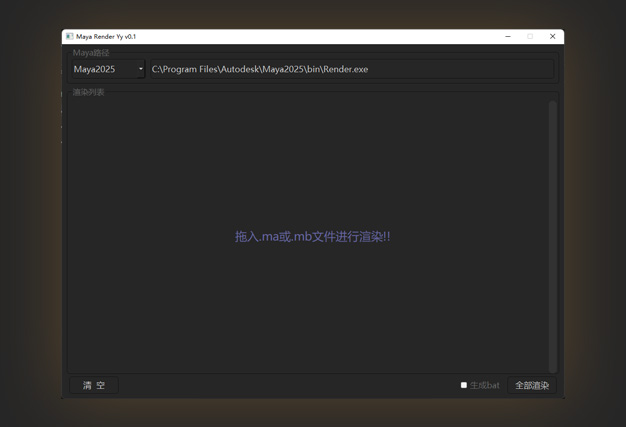Open the Maya2025 version dropdown
The height and width of the screenshot is (427, 626).
tap(106, 69)
